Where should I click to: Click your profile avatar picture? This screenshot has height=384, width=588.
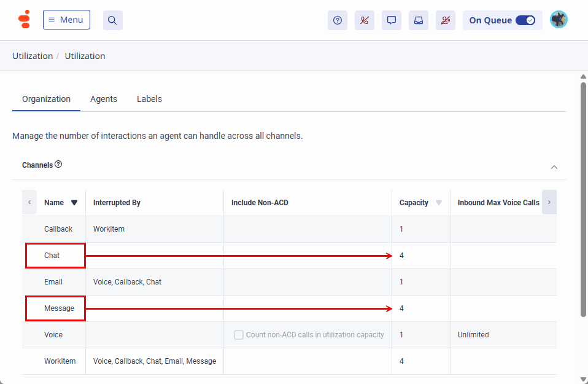tap(559, 19)
